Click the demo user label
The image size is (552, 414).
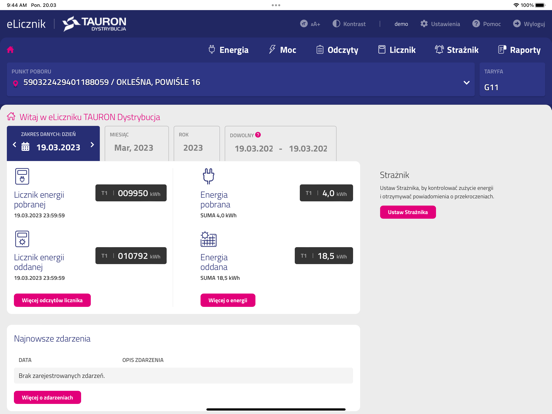(401, 24)
